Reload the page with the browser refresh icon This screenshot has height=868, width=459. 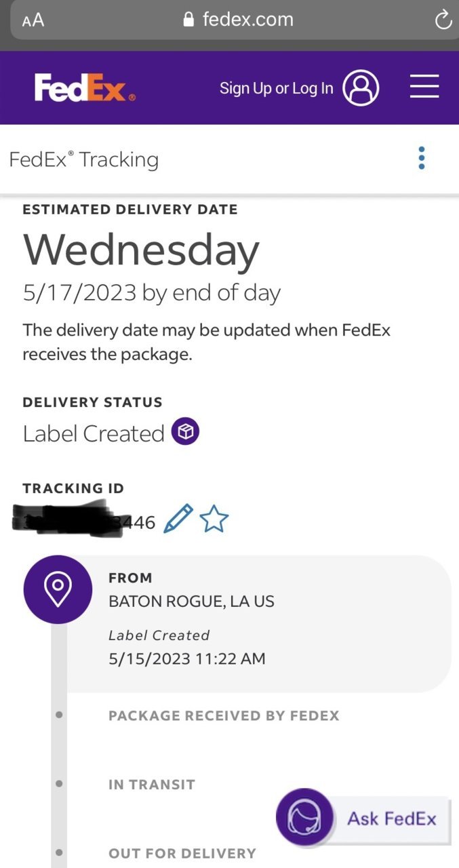[443, 20]
